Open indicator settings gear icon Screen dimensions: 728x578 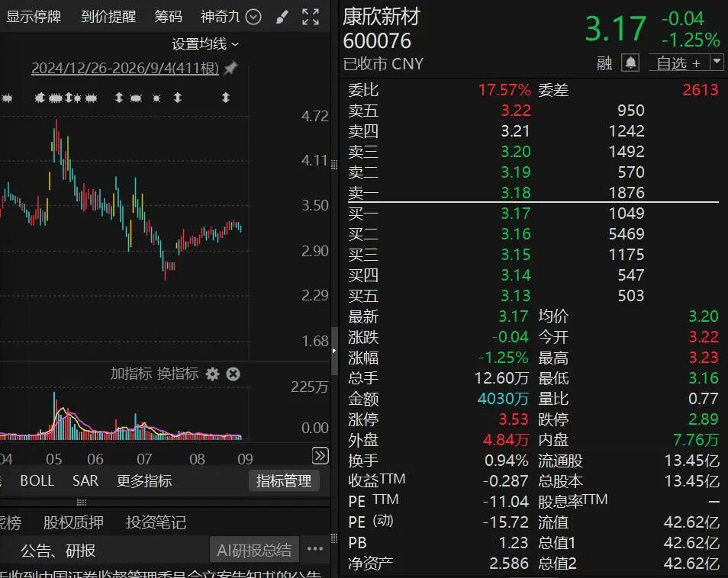(213, 374)
